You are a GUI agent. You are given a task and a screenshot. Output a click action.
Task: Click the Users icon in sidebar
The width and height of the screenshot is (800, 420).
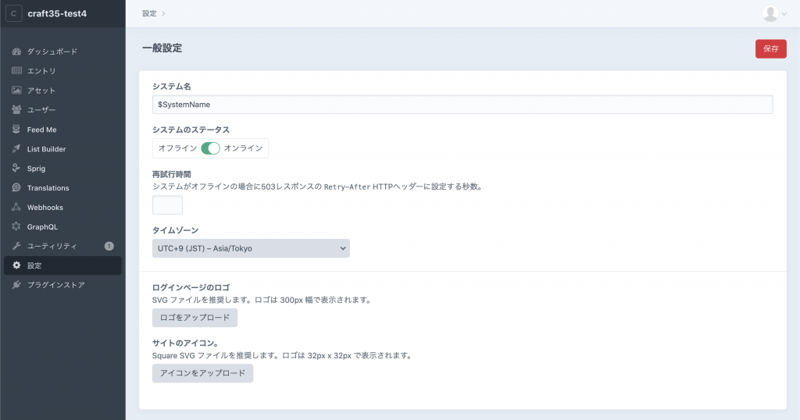pos(16,110)
